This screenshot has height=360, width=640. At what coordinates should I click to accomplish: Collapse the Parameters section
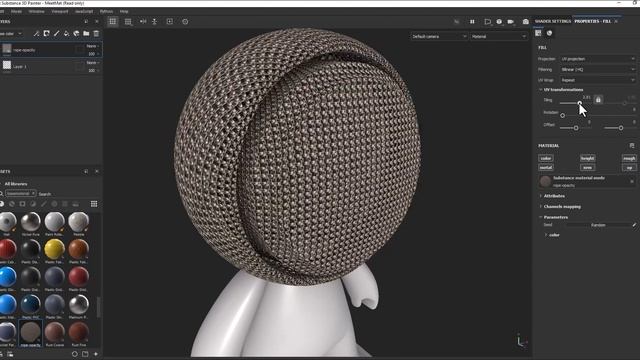(541, 217)
